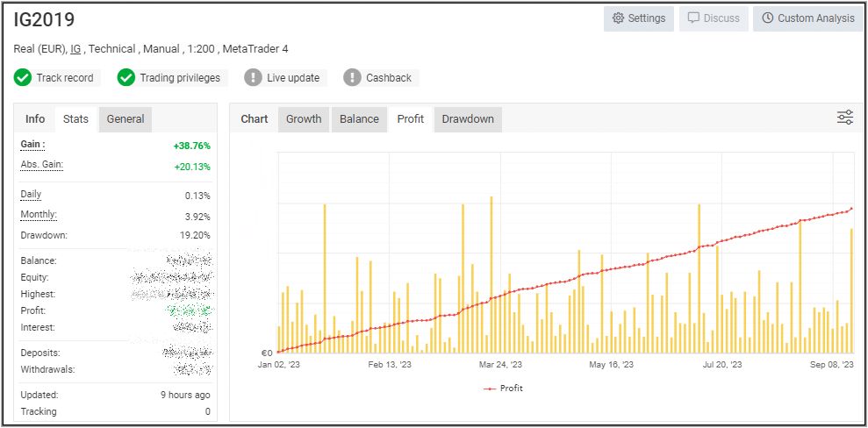
Task: Switch to the Growth chart tab
Action: [x=304, y=119]
